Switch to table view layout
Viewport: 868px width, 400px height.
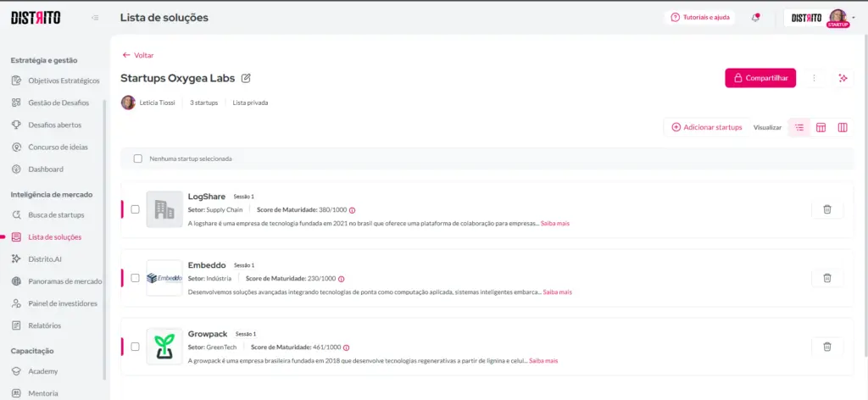821,127
